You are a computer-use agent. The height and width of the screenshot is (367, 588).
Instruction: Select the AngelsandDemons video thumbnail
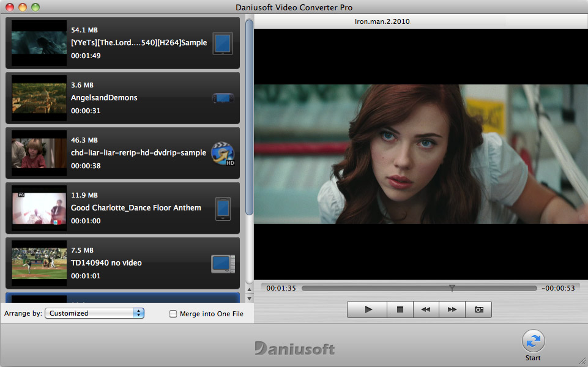[39, 98]
